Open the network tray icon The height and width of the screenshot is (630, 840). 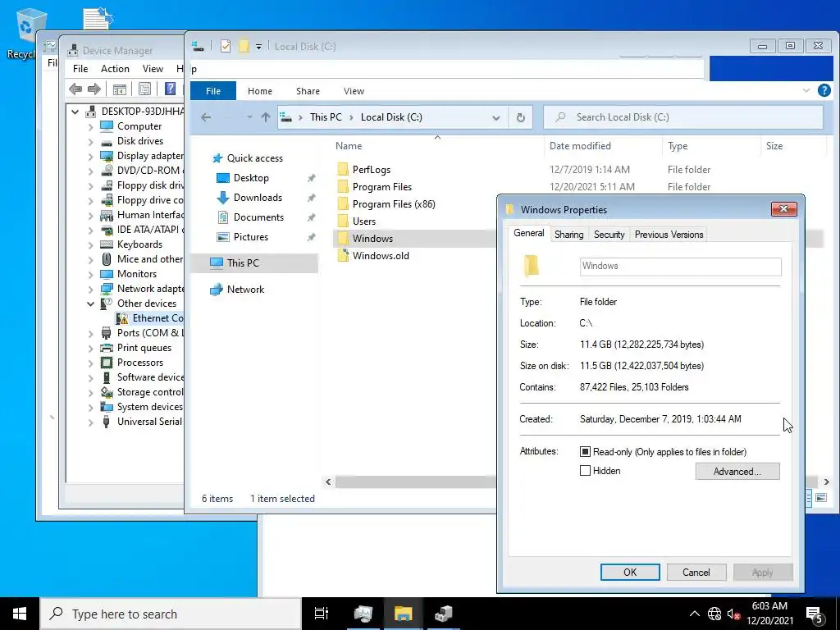(714, 614)
